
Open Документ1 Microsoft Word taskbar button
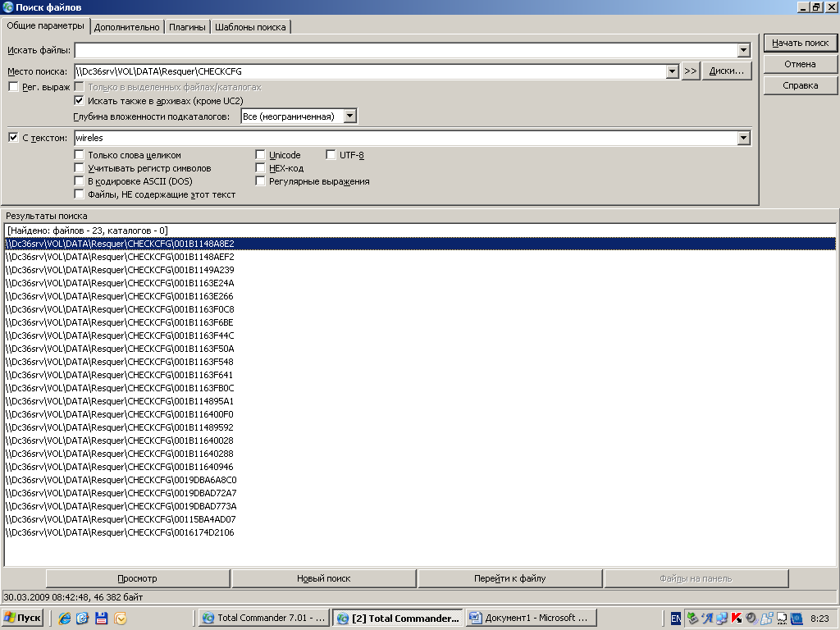point(531,618)
